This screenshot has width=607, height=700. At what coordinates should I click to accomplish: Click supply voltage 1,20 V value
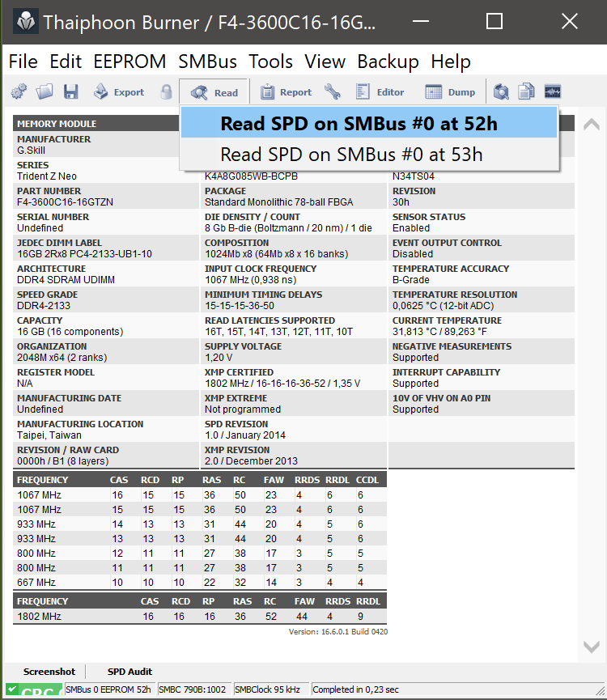tap(219, 358)
